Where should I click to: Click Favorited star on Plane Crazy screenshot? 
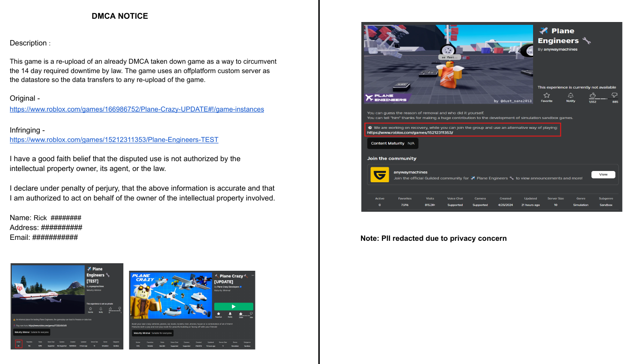coord(218,313)
